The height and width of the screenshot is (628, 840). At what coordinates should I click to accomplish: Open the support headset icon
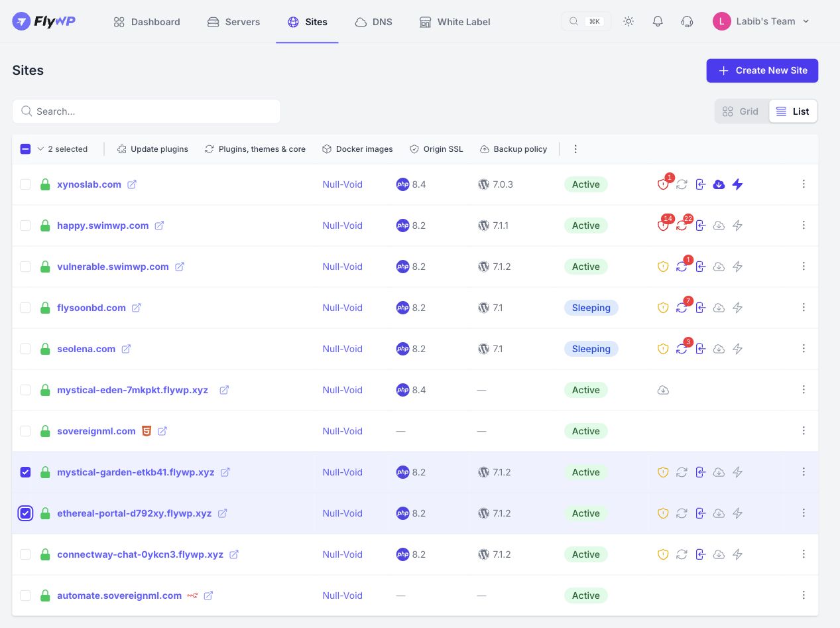(x=687, y=21)
